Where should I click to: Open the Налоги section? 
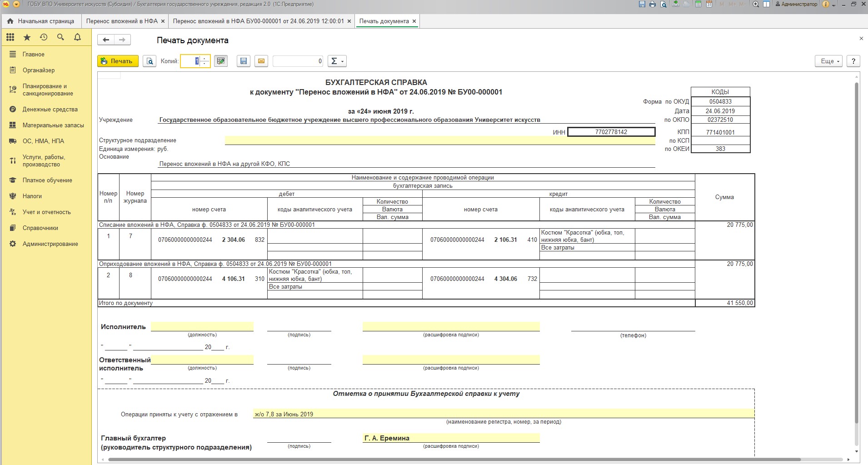point(45,196)
